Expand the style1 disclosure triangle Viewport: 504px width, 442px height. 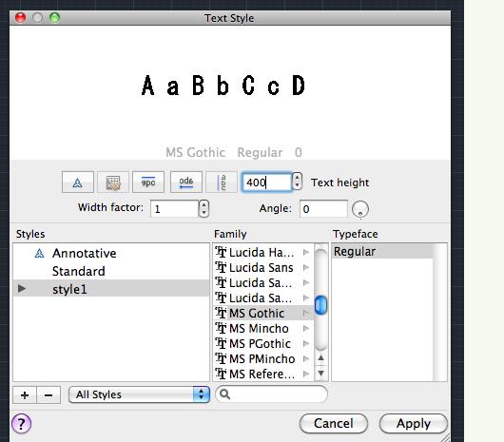22,288
